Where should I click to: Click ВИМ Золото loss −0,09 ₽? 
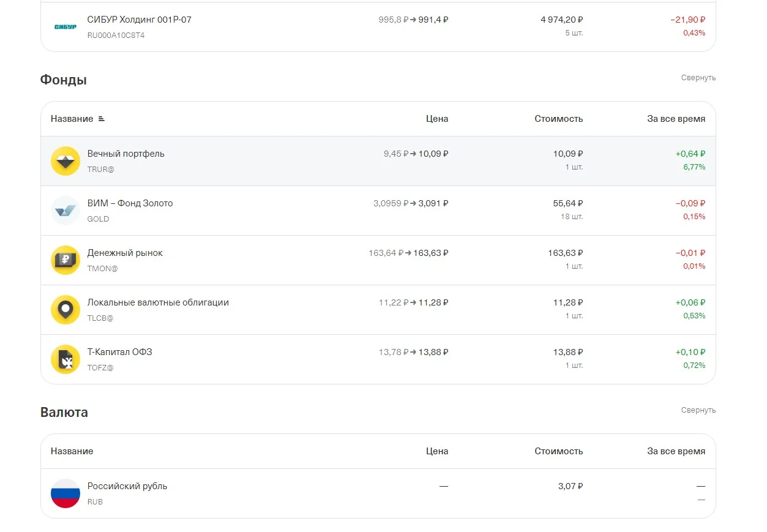click(x=690, y=203)
